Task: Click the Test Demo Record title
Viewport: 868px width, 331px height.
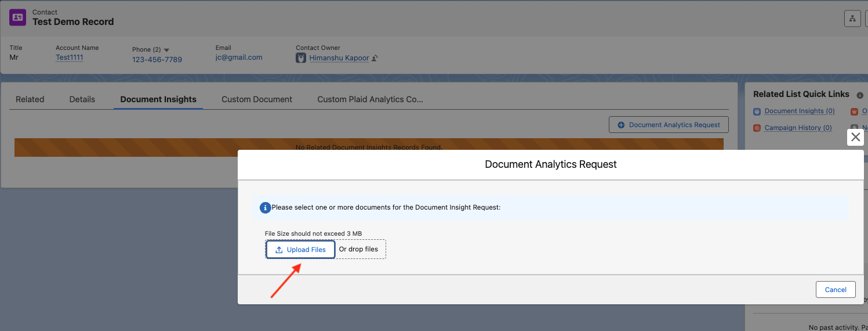Action: pos(73,21)
